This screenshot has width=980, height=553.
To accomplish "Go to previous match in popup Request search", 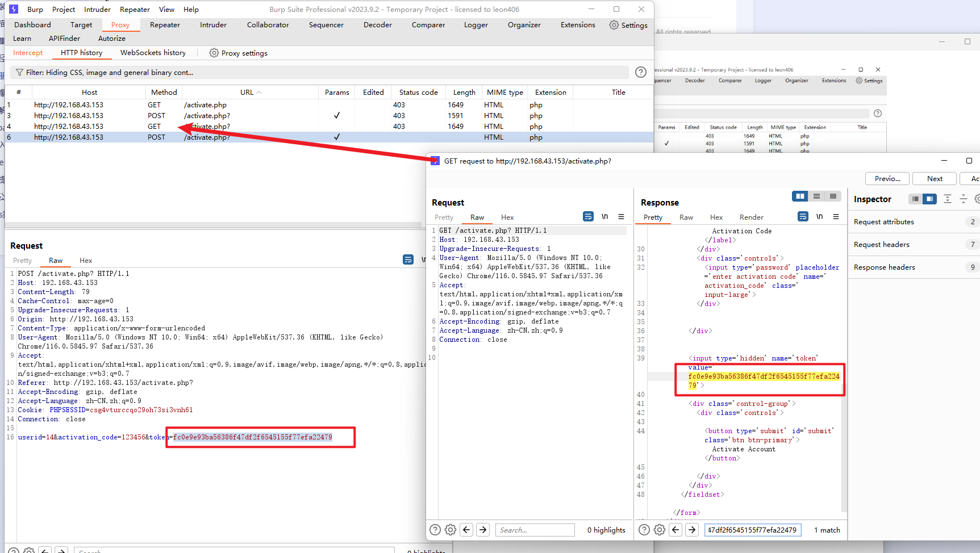I will click(x=466, y=530).
